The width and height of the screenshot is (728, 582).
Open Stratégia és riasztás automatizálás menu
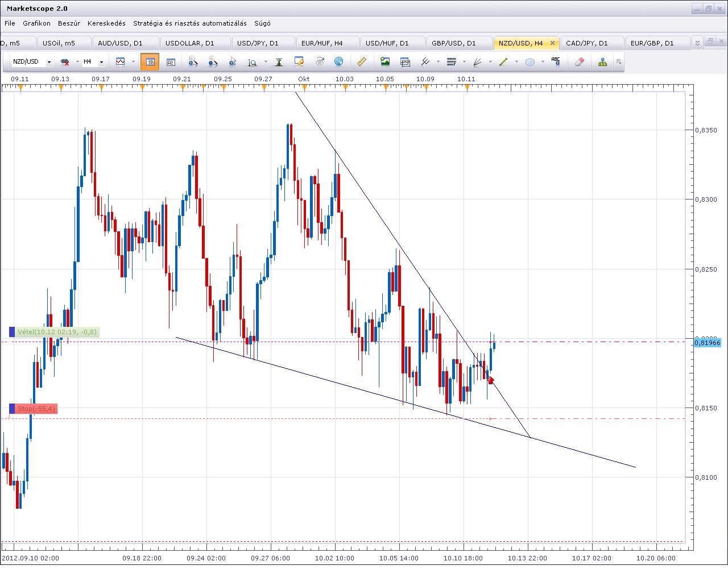190,23
